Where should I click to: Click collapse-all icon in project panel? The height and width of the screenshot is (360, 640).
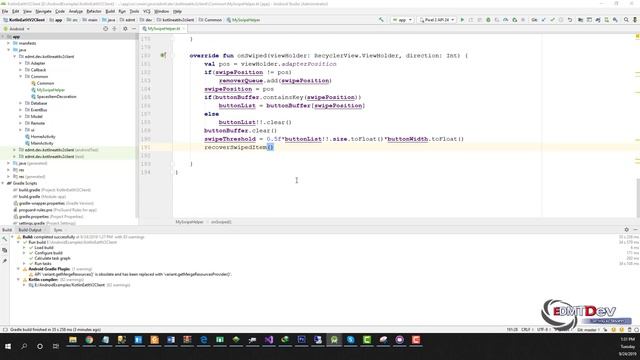coord(114,29)
